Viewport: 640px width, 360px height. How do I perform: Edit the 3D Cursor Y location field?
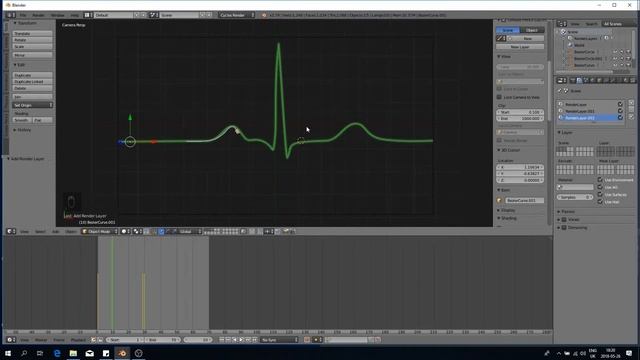pyautogui.click(x=520, y=174)
